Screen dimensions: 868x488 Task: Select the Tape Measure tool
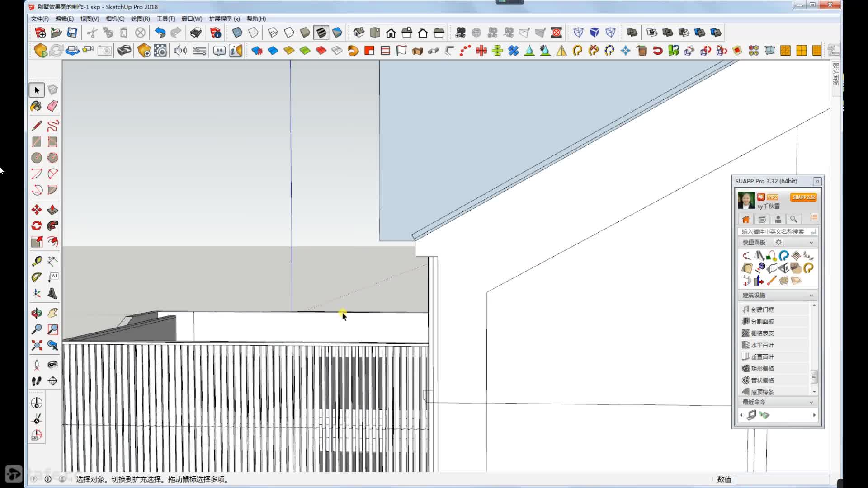tap(37, 261)
